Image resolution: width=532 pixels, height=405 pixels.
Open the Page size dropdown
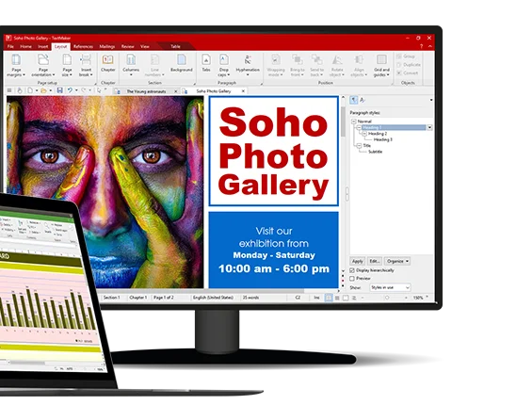67,66
